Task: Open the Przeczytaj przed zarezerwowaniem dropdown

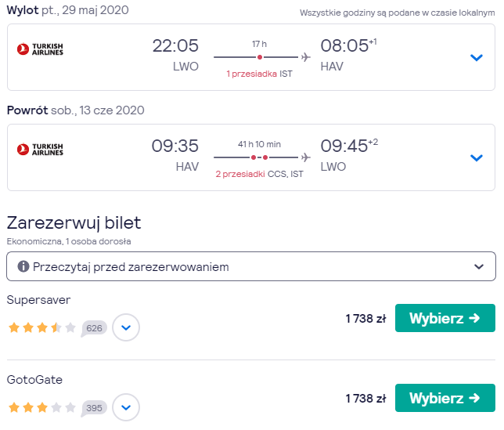Action: 251,266
